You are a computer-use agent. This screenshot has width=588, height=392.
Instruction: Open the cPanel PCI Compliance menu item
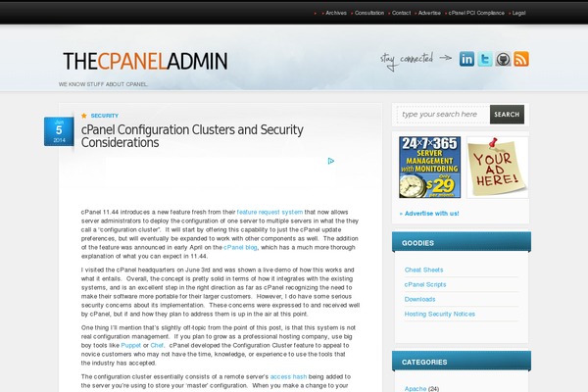[476, 13]
